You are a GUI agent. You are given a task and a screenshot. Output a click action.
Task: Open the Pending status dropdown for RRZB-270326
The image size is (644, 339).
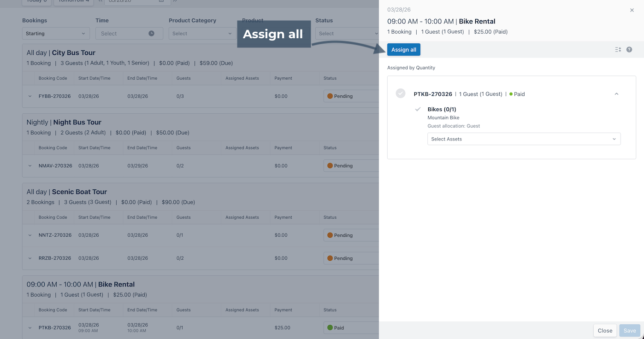click(x=351, y=258)
